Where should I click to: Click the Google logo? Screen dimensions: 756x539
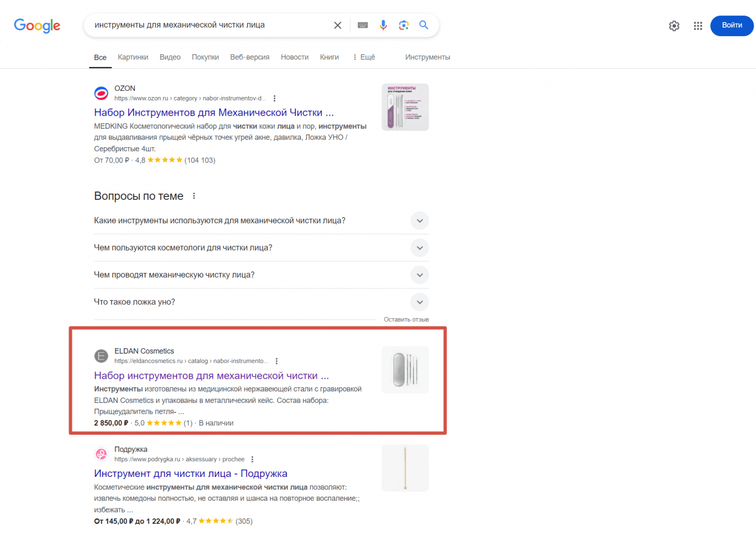point(37,25)
